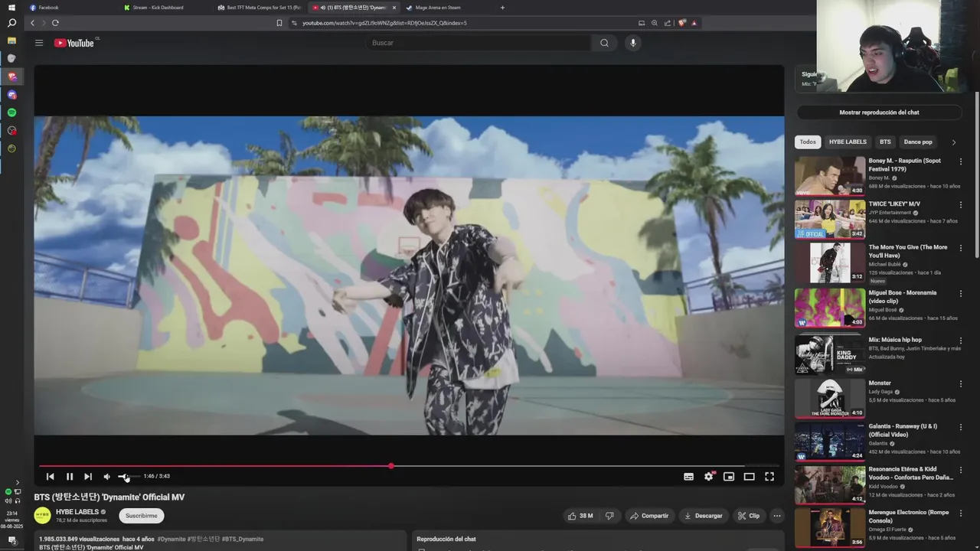Switch to the Facebook browser tab
Screen dimensions: 980x551
coord(73,8)
